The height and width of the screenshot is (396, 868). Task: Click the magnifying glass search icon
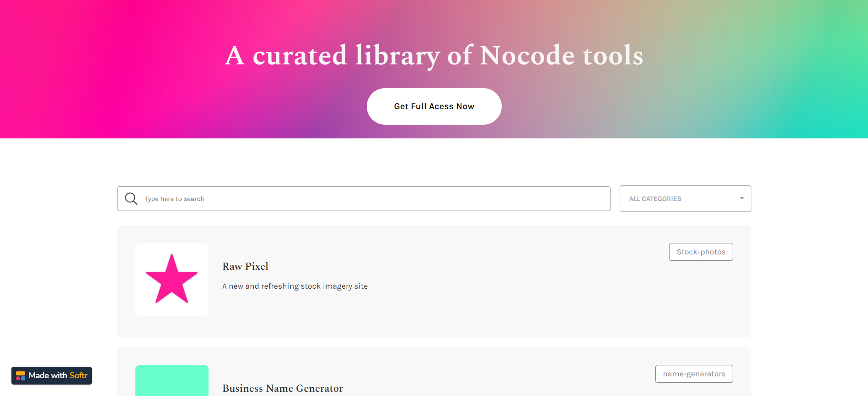(131, 199)
